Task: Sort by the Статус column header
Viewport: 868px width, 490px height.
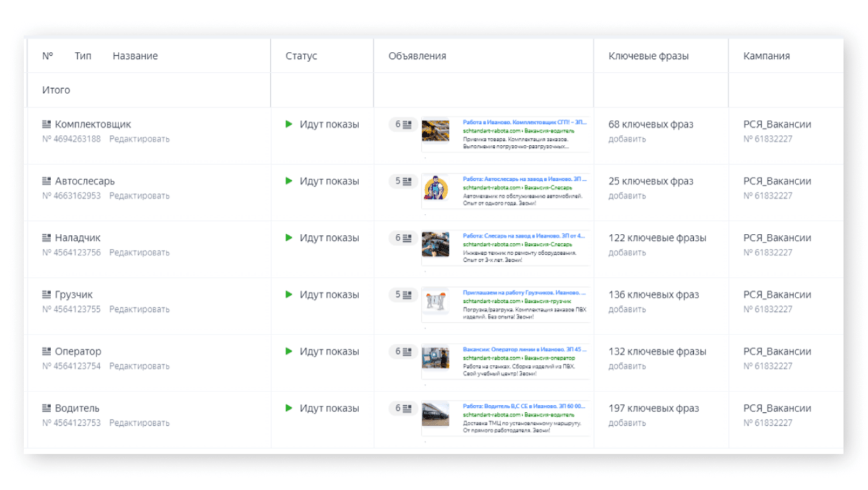Action: pos(301,56)
